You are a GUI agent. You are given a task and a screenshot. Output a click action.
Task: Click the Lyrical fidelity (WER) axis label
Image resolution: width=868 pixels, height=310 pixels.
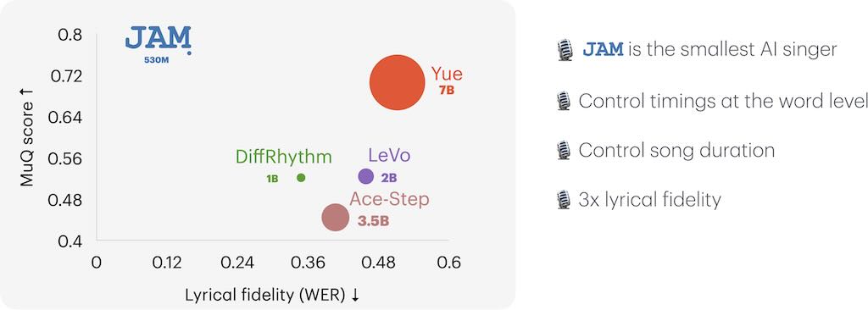tap(272, 295)
